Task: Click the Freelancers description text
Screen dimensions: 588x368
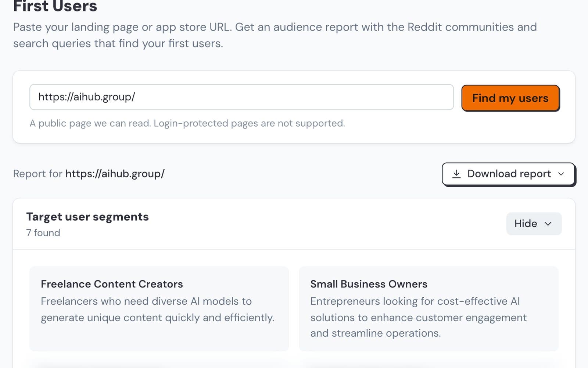Action: [158, 309]
